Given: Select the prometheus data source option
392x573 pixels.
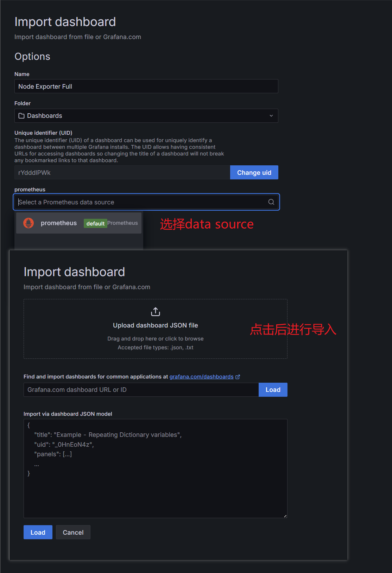Looking at the screenshot, I should pos(79,223).
